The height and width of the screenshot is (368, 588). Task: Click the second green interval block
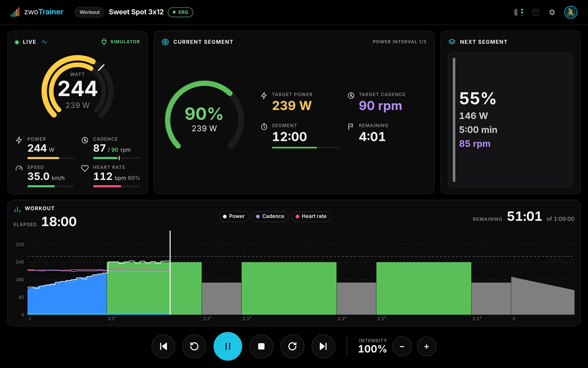click(x=289, y=289)
